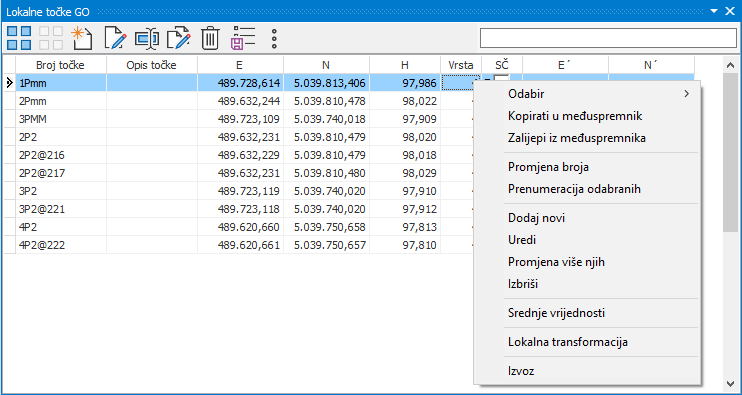The width and height of the screenshot is (742, 395).
Task: Click the vertical scrollbar thumb
Action: (730, 152)
